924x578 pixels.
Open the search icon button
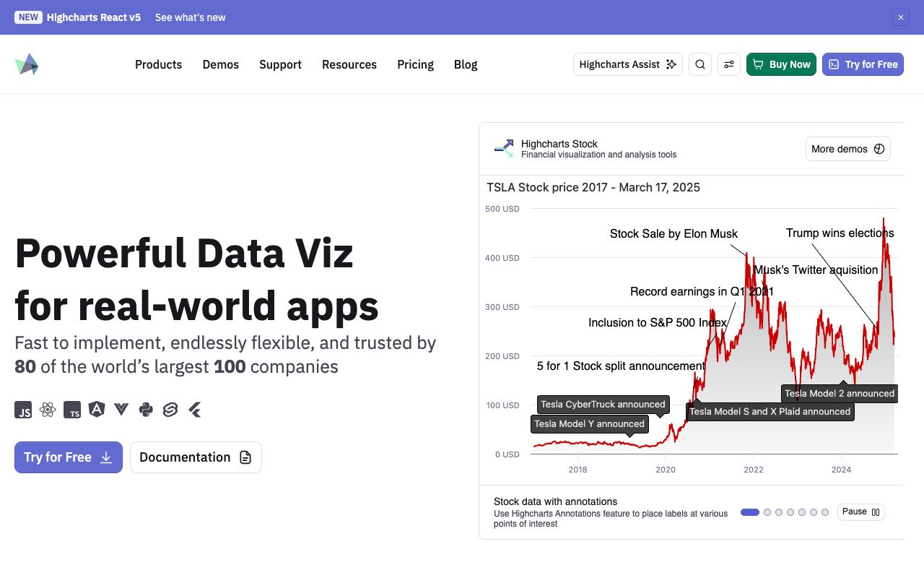point(700,64)
